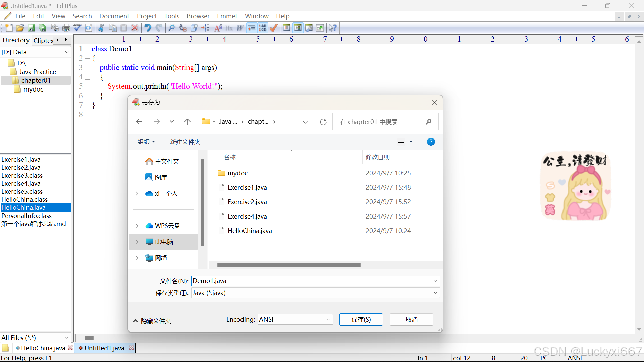Refresh the folder view in save dialog
This screenshot has width=644, height=362.
click(x=323, y=122)
